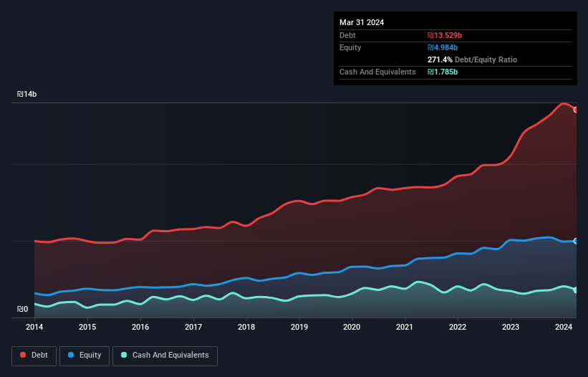Toggle the Equity legend button
588x377 pixels.
click(85, 355)
